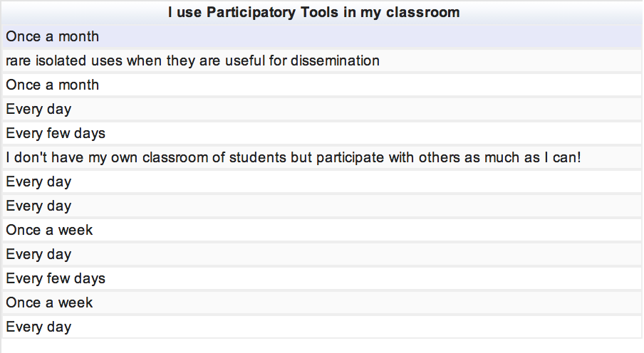Click the 'I use Participatory Tools' column header
644x353 pixels.
point(313,12)
